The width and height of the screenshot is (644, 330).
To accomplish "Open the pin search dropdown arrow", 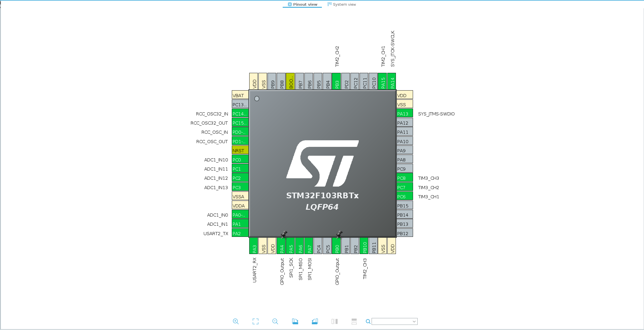I will tap(414, 321).
